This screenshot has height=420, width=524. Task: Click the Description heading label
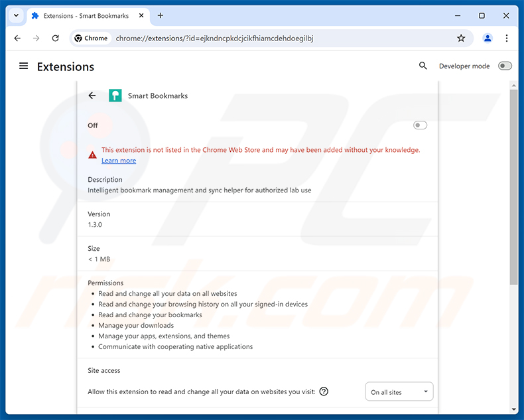105,180
